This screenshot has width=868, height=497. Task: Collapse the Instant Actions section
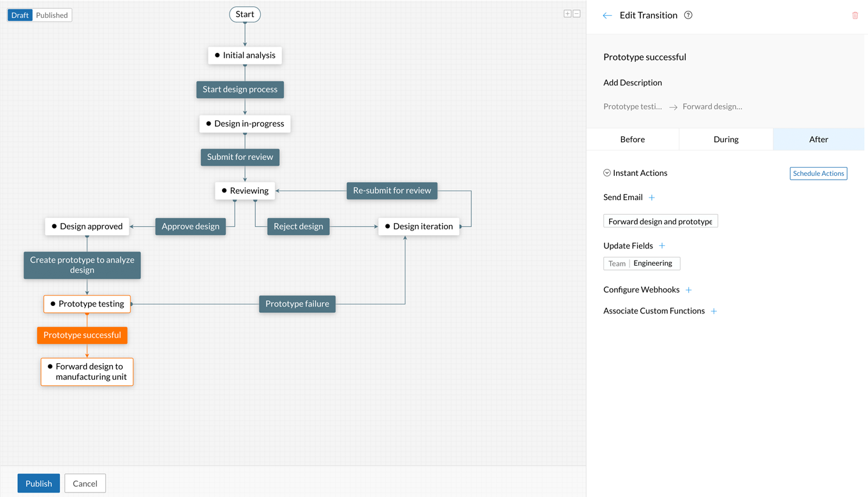coord(607,173)
